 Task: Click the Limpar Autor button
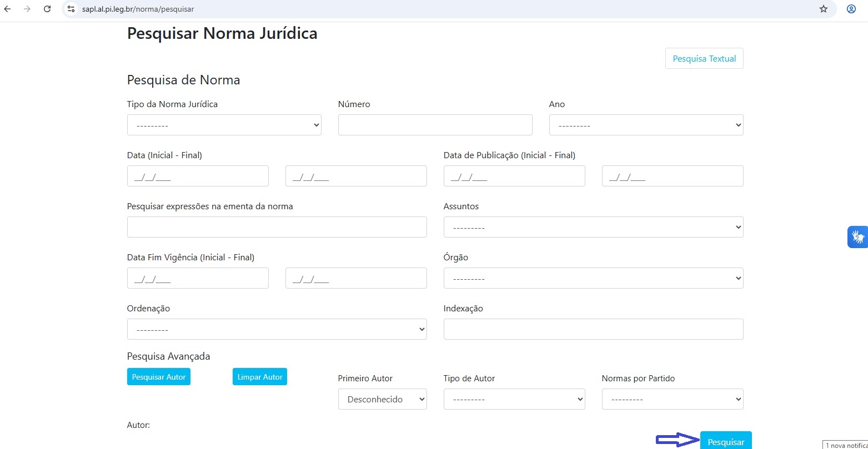(x=259, y=377)
